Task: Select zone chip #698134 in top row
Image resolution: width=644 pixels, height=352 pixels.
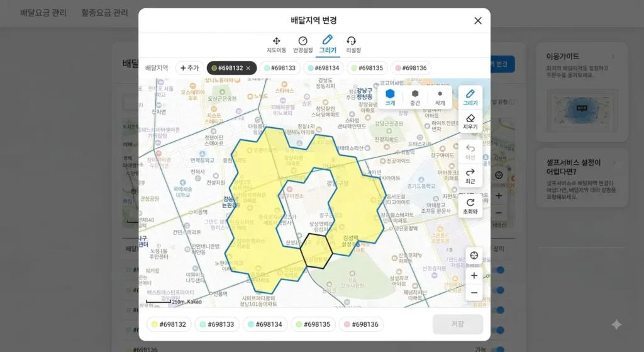Action: pyautogui.click(x=324, y=68)
